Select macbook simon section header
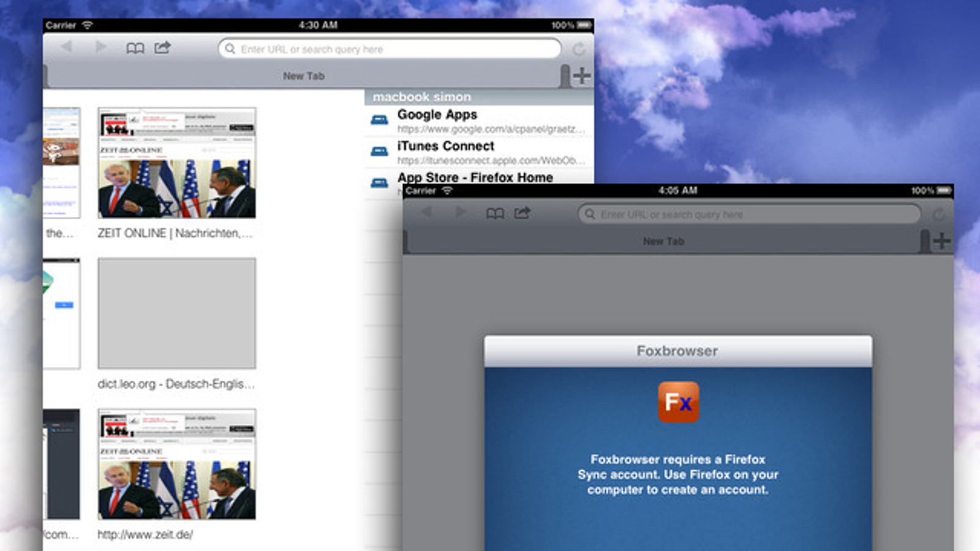Image resolution: width=980 pixels, height=551 pixels. (x=479, y=97)
